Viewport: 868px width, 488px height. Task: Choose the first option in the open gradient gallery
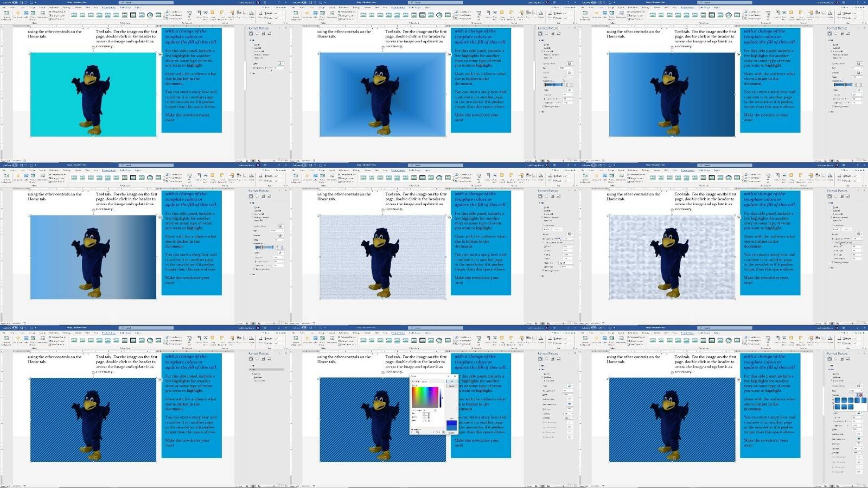838,400
